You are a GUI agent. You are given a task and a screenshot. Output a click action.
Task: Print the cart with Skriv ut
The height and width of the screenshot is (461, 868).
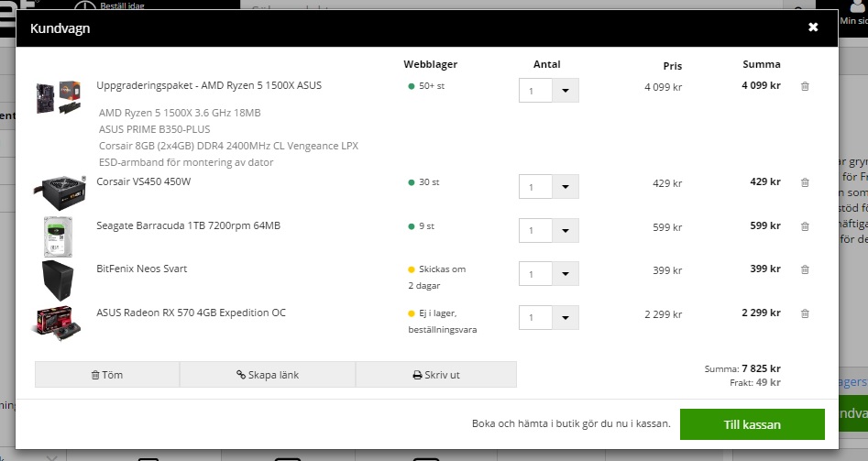436,375
